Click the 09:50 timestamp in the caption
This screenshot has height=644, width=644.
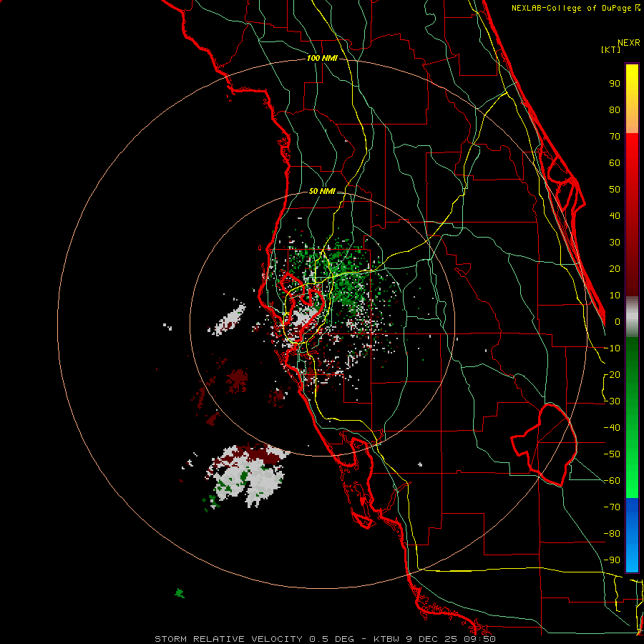[x=479, y=639]
